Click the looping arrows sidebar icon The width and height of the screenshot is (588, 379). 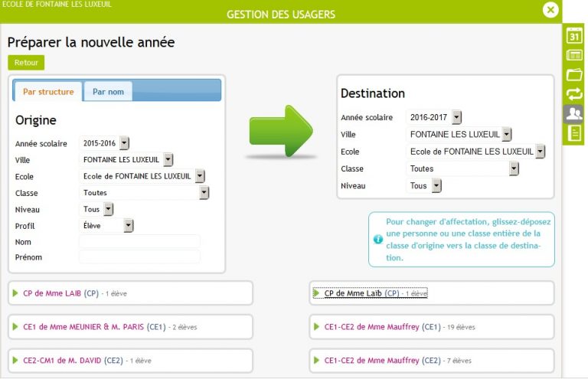(x=574, y=93)
